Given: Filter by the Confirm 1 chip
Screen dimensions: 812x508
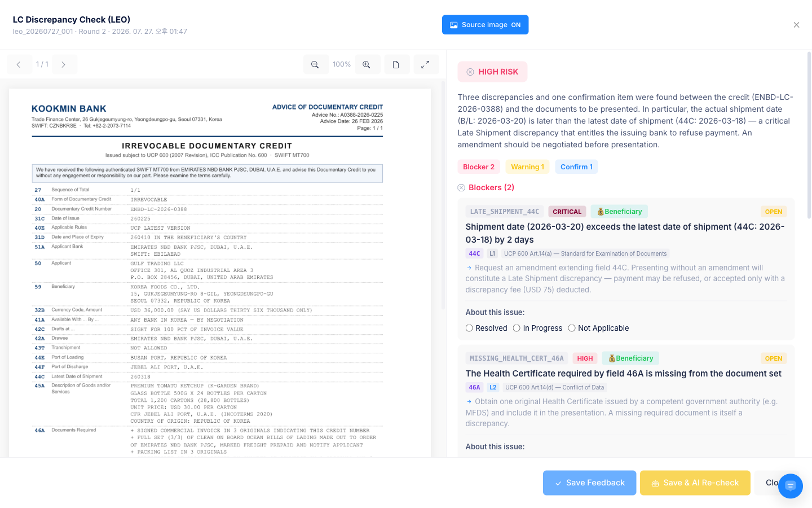Looking at the screenshot, I should tap(576, 167).
